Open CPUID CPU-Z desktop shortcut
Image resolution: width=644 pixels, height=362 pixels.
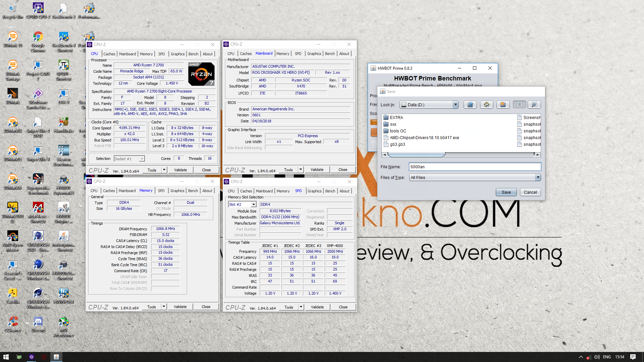coord(38,11)
